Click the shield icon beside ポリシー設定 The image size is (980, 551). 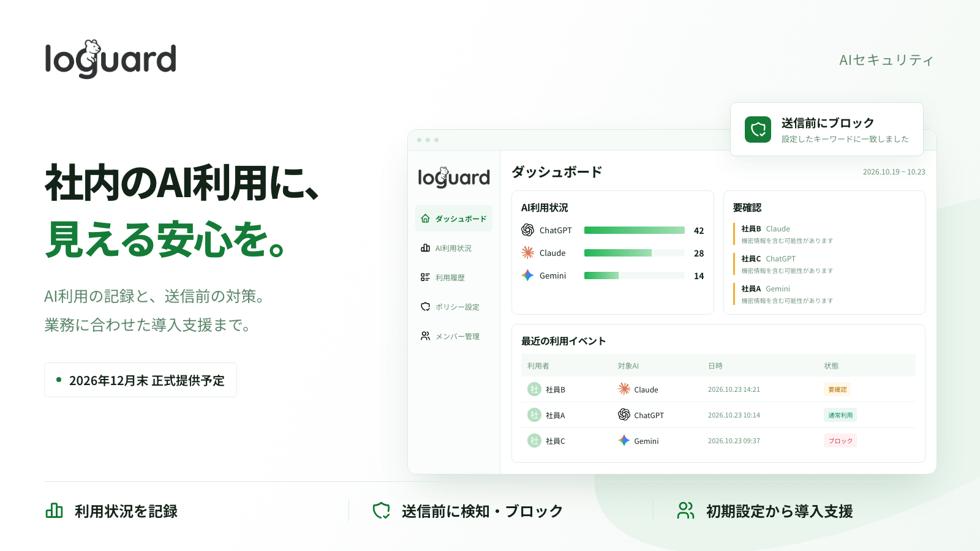pyautogui.click(x=425, y=307)
